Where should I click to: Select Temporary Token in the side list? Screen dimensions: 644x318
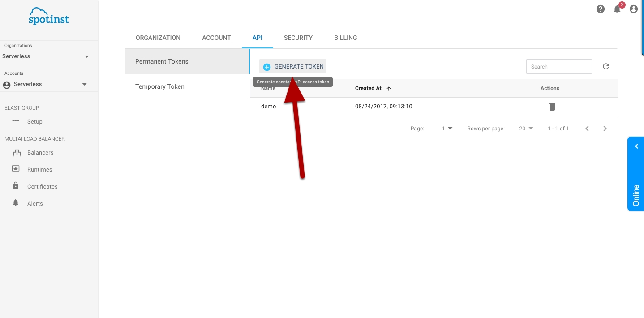(x=160, y=86)
